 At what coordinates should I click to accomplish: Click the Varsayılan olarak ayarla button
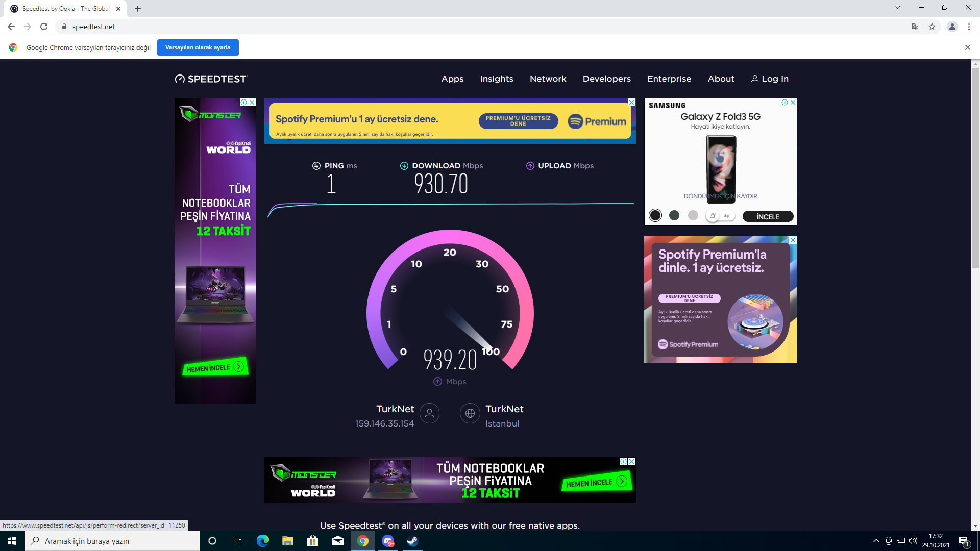tap(198, 47)
